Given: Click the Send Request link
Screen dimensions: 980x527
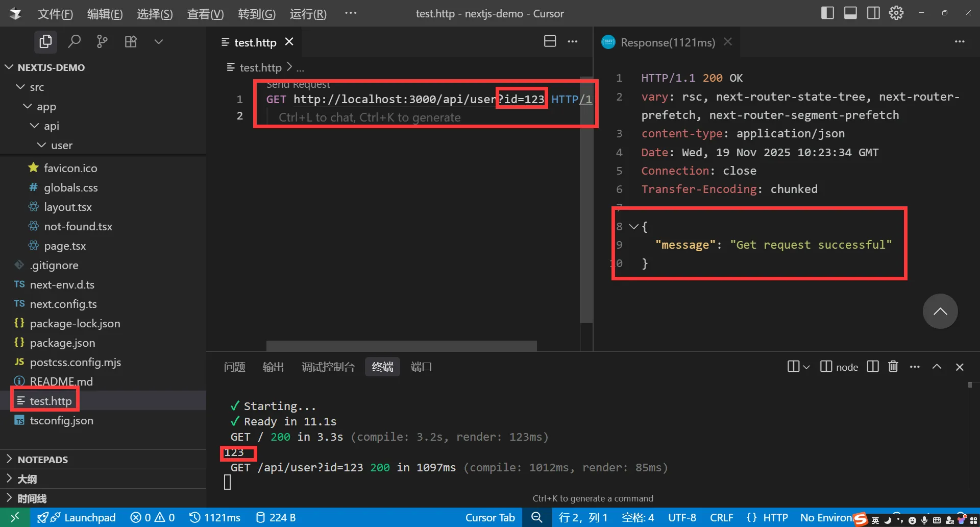Looking at the screenshot, I should click(298, 85).
